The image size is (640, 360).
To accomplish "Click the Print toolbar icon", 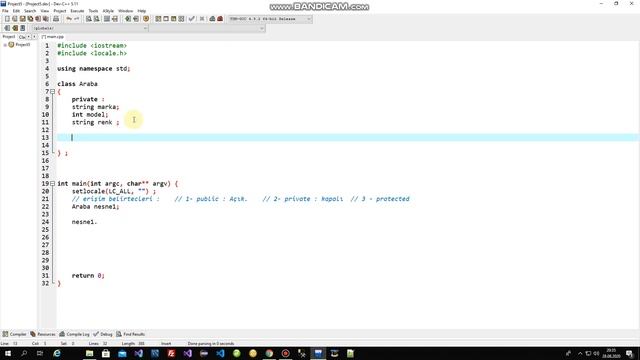I will (56, 19).
